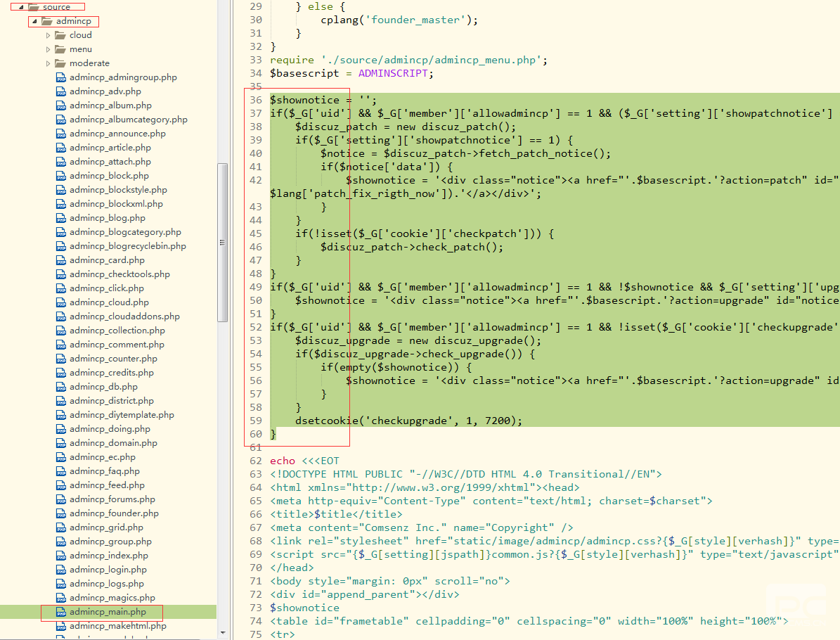Click the admincp folder icon
Screen dimensions: 840x640
pos(46,21)
